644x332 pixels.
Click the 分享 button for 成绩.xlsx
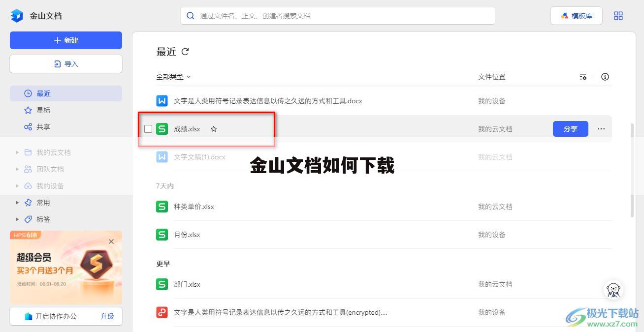point(570,129)
